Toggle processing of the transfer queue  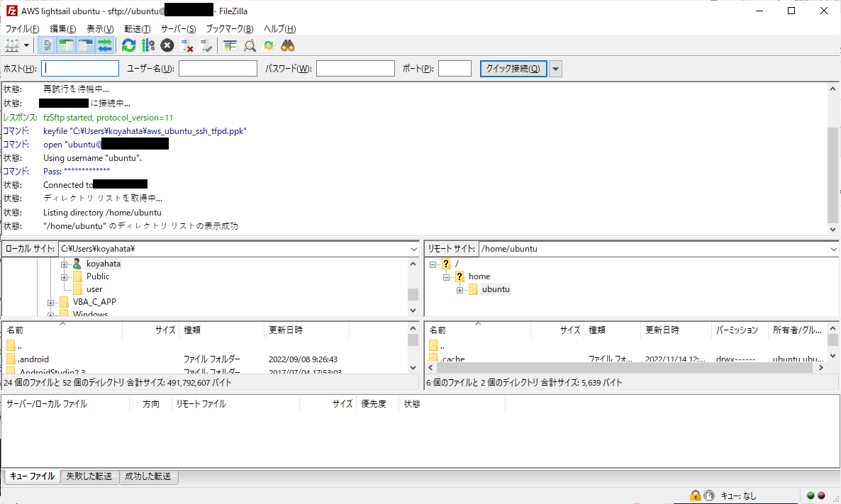coord(148,45)
